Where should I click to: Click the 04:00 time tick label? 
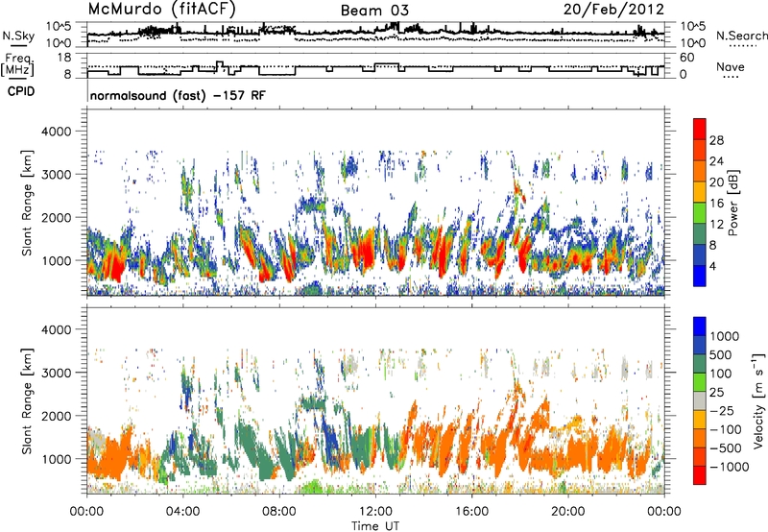182,512
